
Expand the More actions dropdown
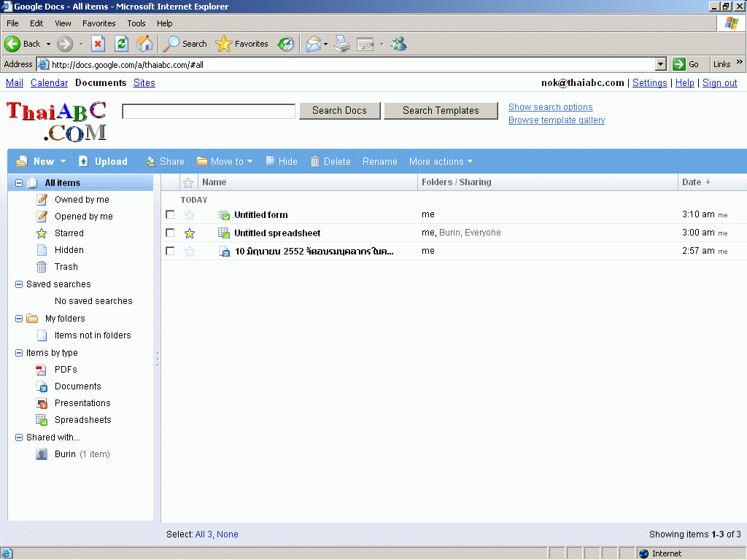(441, 162)
